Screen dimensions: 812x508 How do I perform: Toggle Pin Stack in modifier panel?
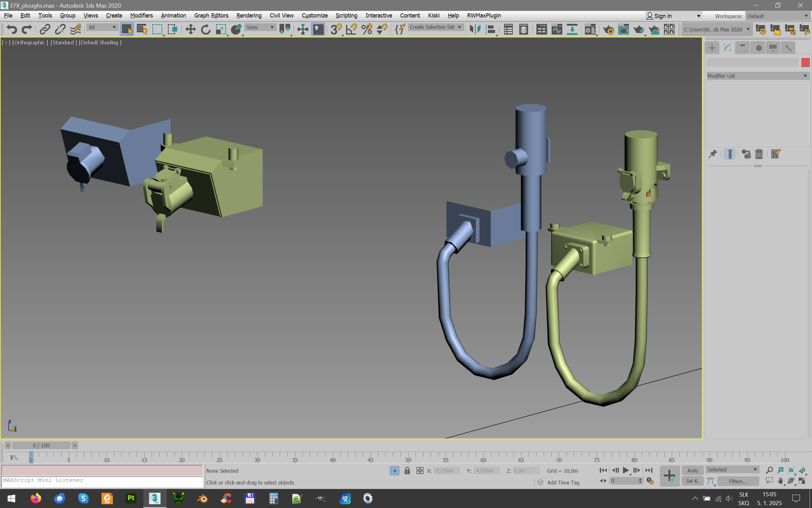(x=713, y=154)
